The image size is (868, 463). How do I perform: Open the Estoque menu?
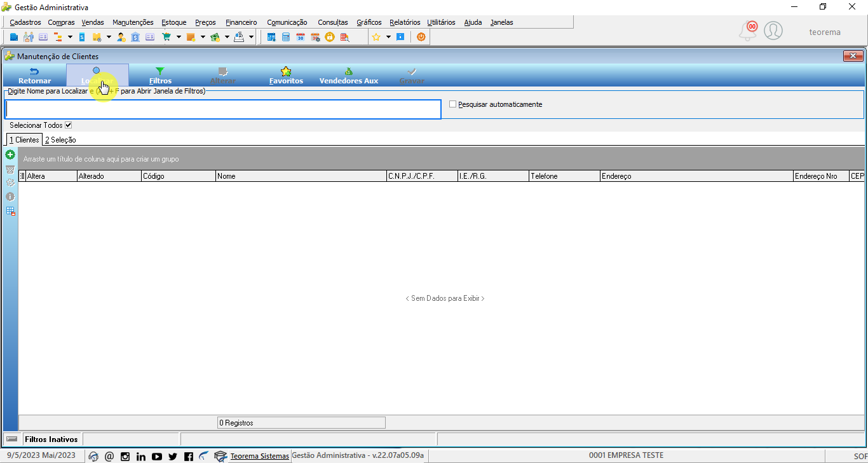click(x=174, y=22)
